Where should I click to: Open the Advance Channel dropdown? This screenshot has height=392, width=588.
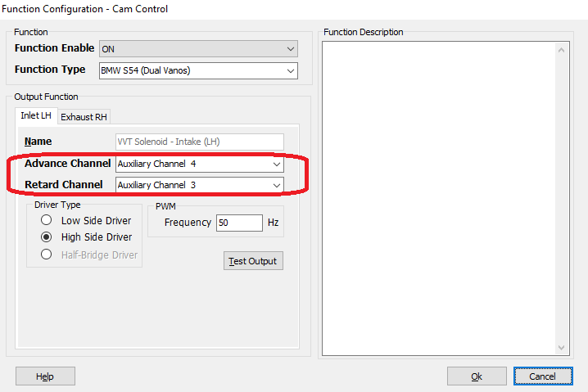tap(199, 164)
